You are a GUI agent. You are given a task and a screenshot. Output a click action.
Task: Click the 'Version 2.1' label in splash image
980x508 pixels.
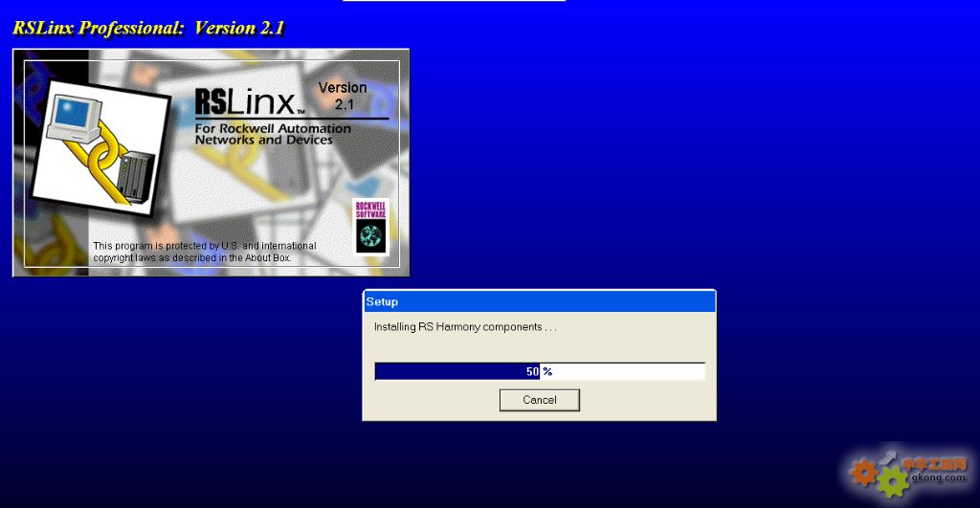pyautogui.click(x=343, y=96)
